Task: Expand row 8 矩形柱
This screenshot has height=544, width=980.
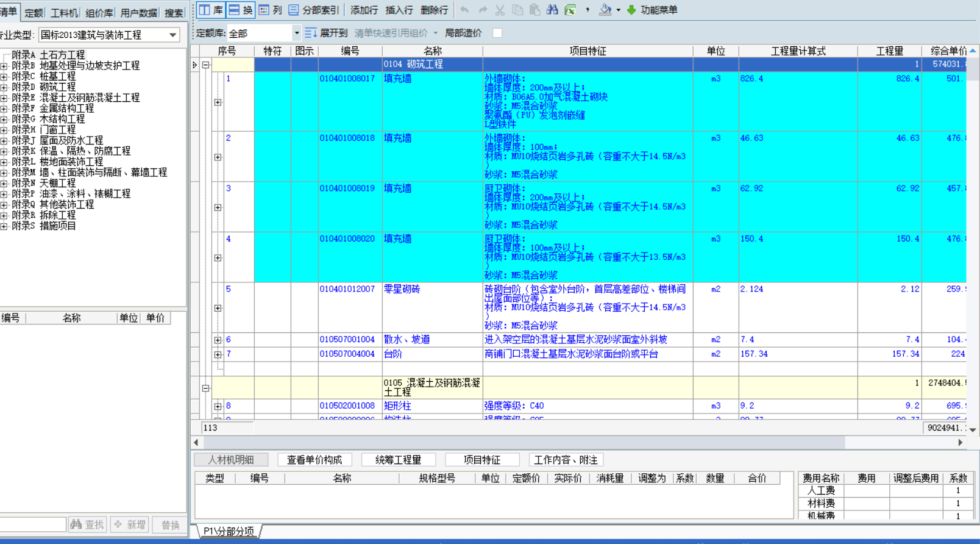Action: 218,406
